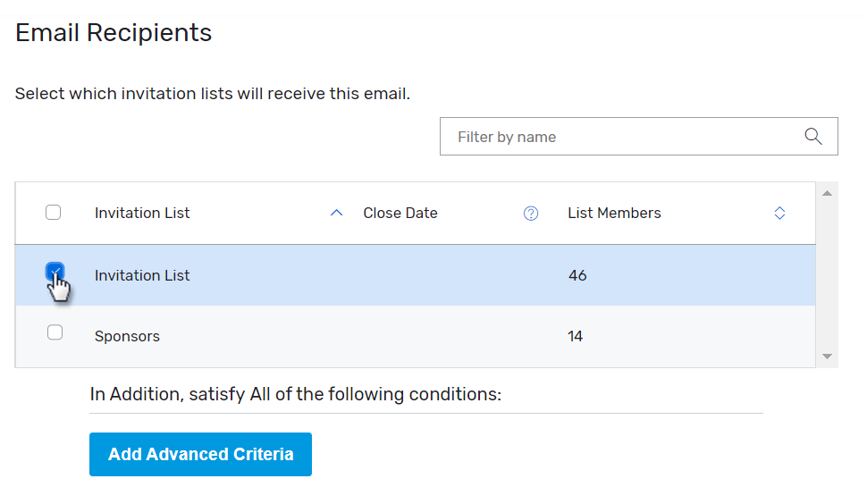The width and height of the screenshot is (867, 504).
Task: Uncheck the Invitation List row checkbox
Action: point(55,271)
